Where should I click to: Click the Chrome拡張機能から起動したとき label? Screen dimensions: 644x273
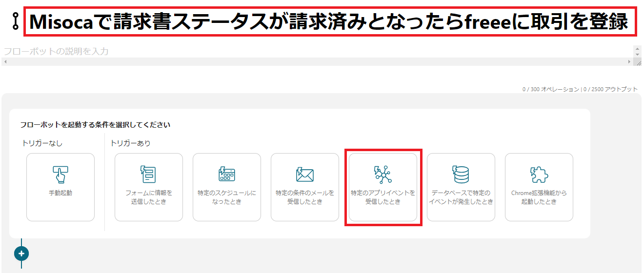click(x=539, y=197)
